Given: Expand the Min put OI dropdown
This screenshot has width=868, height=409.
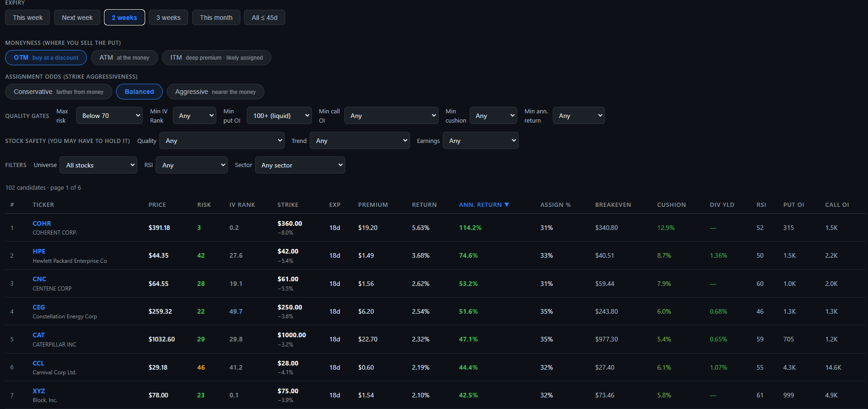Looking at the screenshot, I should click(280, 116).
